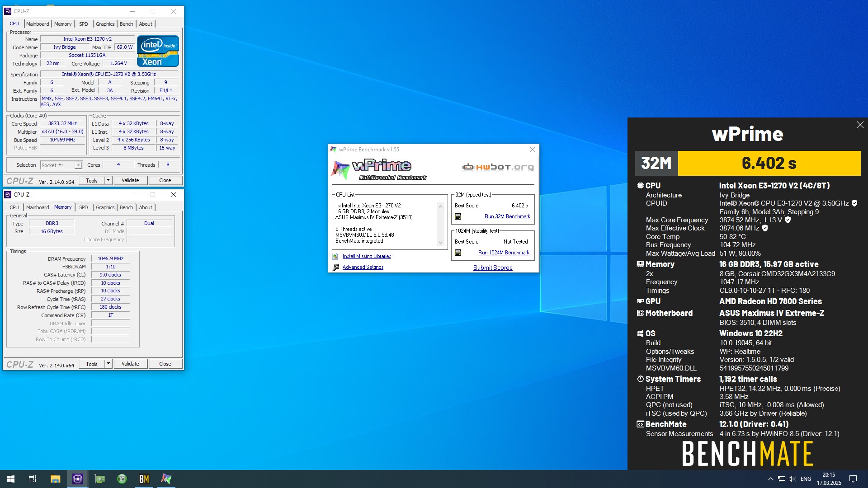Viewport: 868px width, 488px height.
Task: Close the BenchMate wPrime result panel
Action: coord(860,125)
